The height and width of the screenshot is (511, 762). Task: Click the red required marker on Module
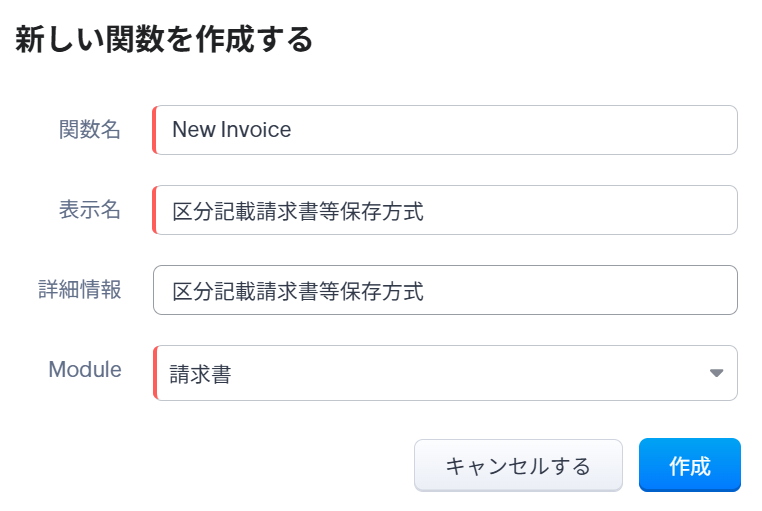(x=155, y=373)
